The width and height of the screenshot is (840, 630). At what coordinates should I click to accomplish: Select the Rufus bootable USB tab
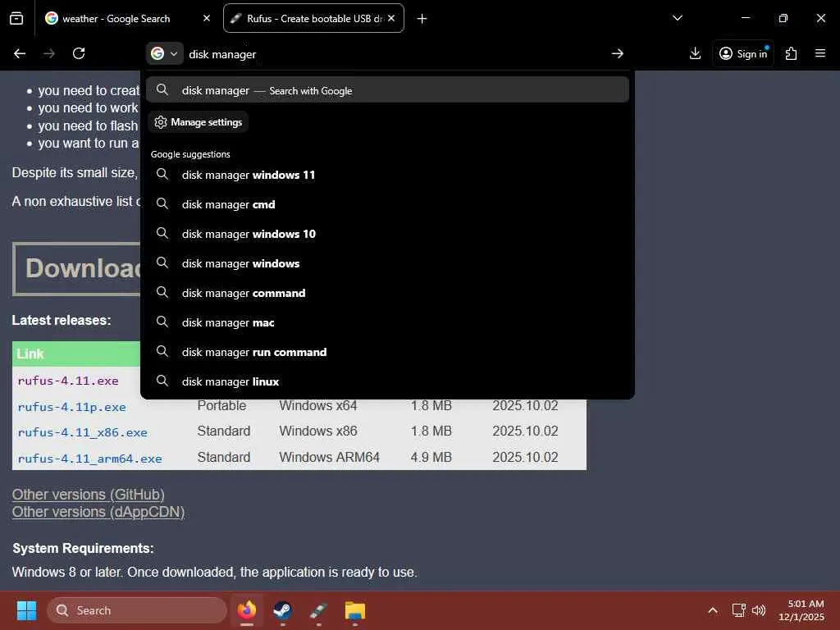(x=313, y=18)
